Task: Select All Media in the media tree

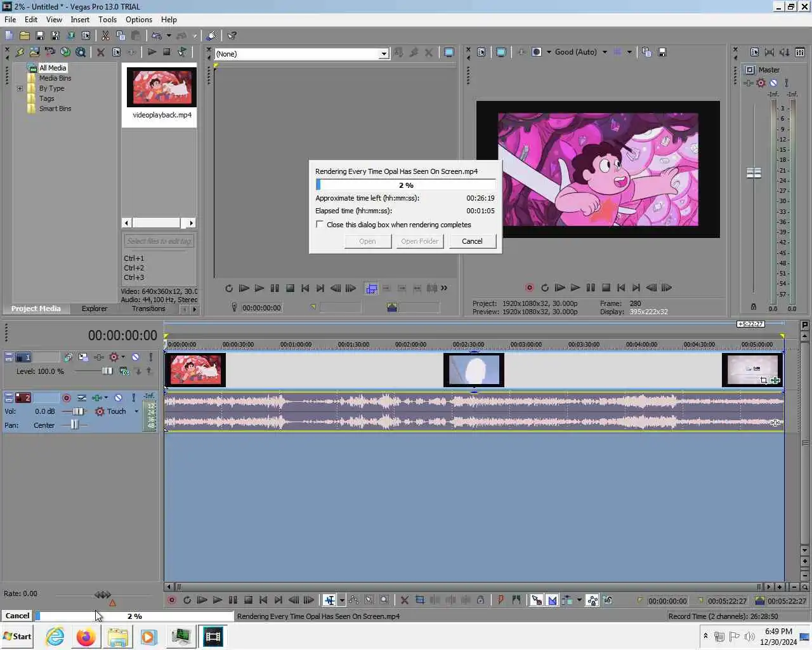Action: click(x=53, y=68)
